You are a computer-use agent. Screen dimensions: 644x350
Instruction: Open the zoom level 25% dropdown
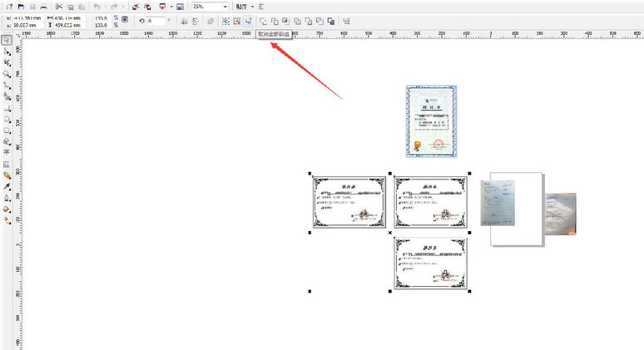click(x=224, y=6)
